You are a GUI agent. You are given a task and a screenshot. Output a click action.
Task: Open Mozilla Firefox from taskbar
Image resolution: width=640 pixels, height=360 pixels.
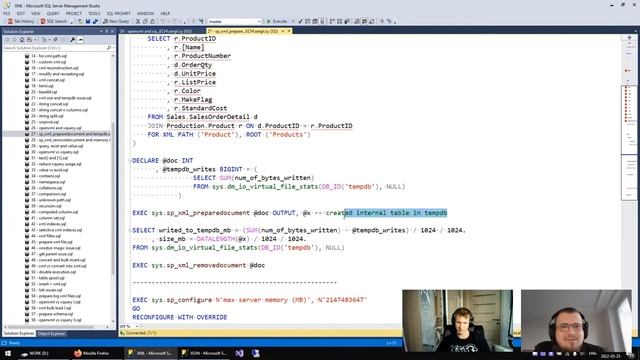[x=92, y=353]
